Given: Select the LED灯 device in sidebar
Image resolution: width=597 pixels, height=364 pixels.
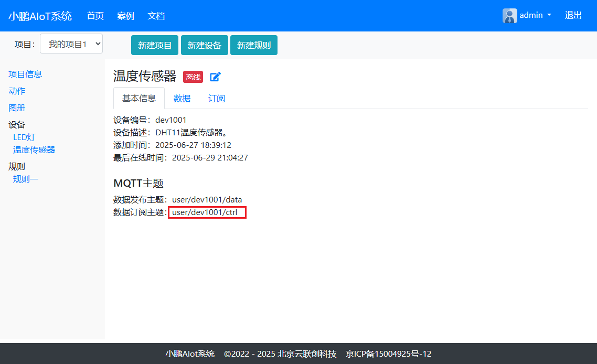Looking at the screenshot, I should [24, 137].
